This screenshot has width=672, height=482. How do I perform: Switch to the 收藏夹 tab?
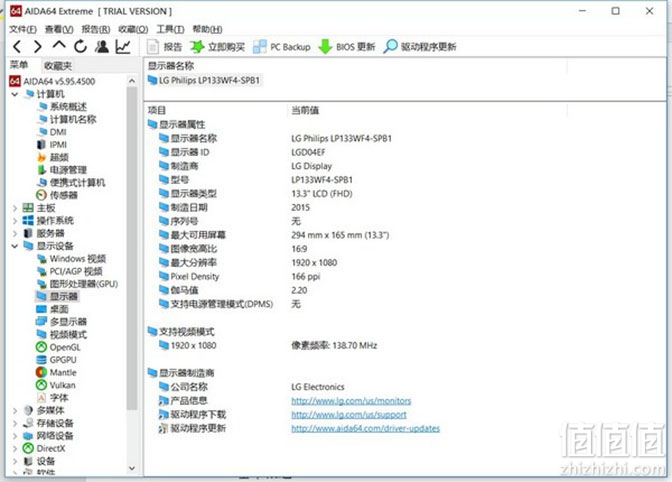coord(58,66)
